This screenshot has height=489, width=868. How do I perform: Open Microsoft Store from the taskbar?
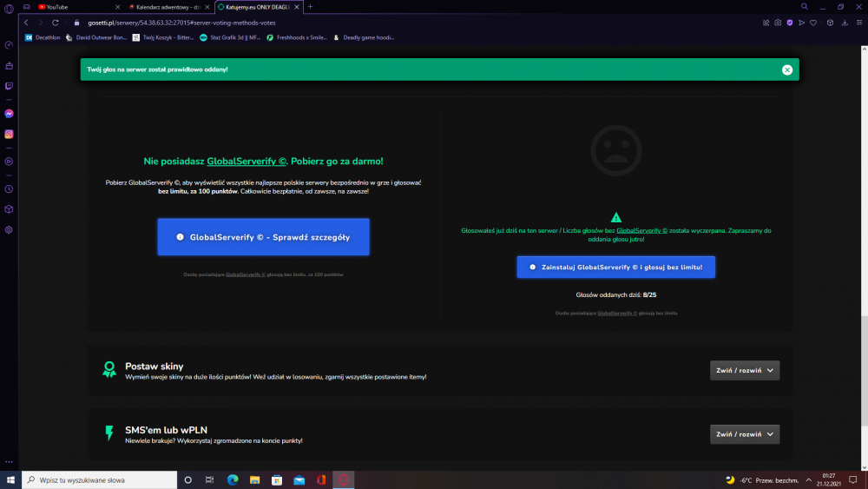pos(277,479)
